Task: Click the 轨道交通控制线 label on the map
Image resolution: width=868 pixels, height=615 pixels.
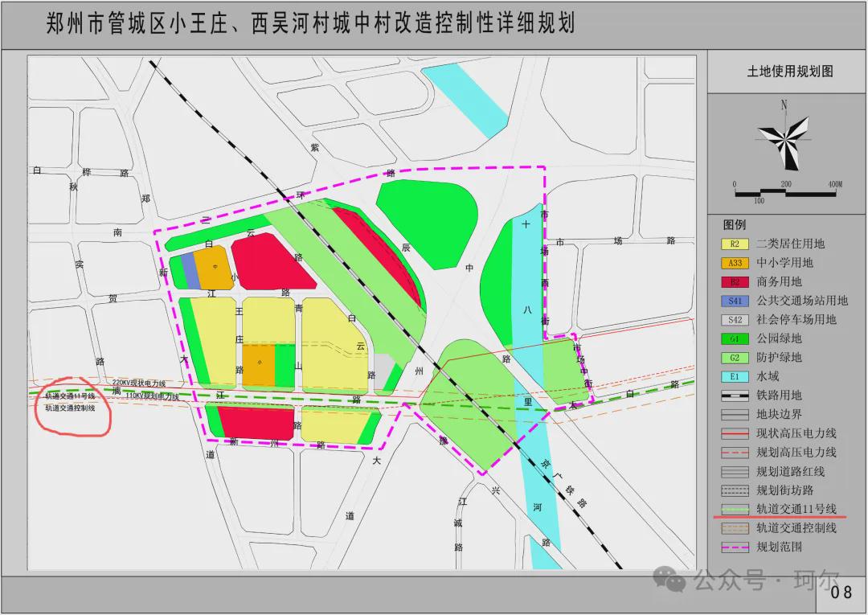Action: tap(70, 408)
